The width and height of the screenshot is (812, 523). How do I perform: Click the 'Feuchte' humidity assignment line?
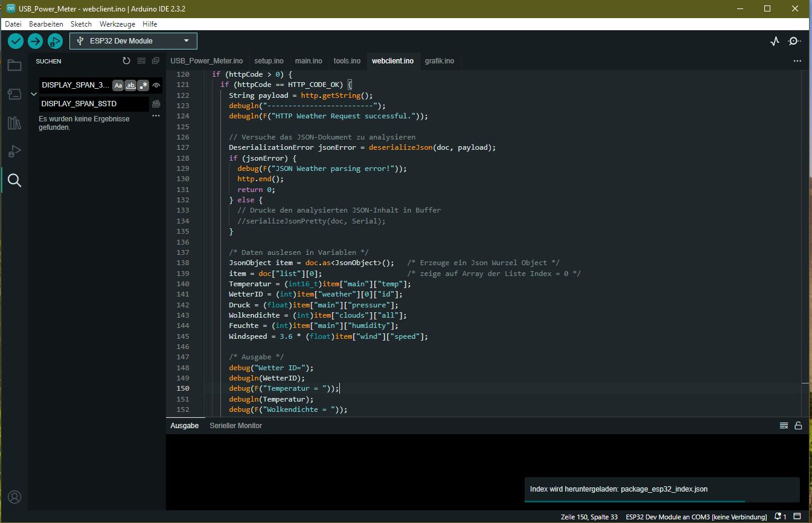click(x=313, y=326)
